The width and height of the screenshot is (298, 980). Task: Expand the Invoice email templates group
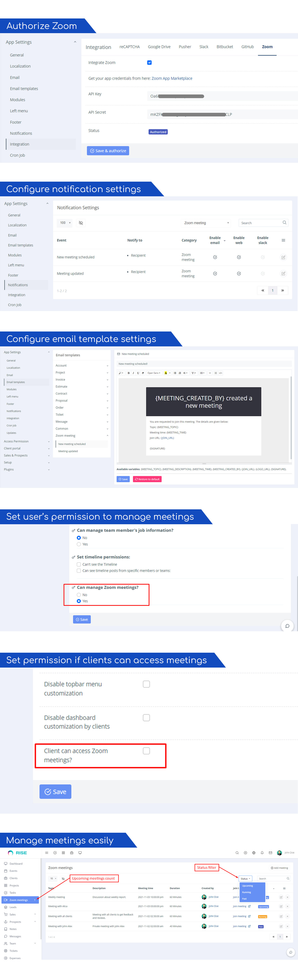(82, 380)
